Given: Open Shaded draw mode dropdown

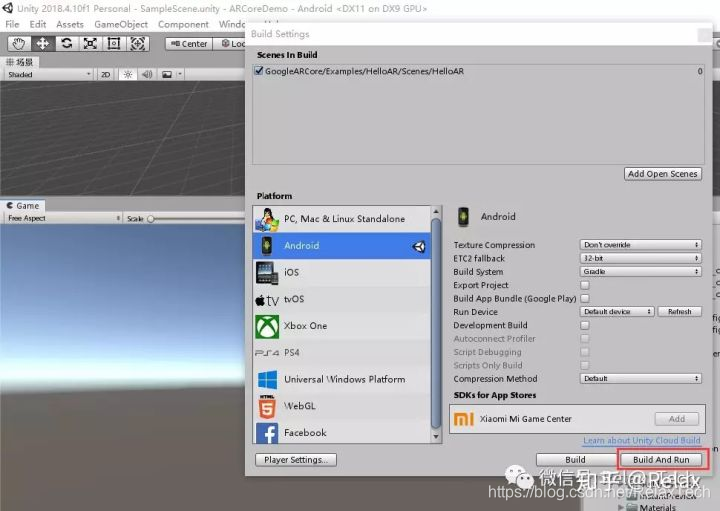Looking at the screenshot, I should [x=49, y=74].
